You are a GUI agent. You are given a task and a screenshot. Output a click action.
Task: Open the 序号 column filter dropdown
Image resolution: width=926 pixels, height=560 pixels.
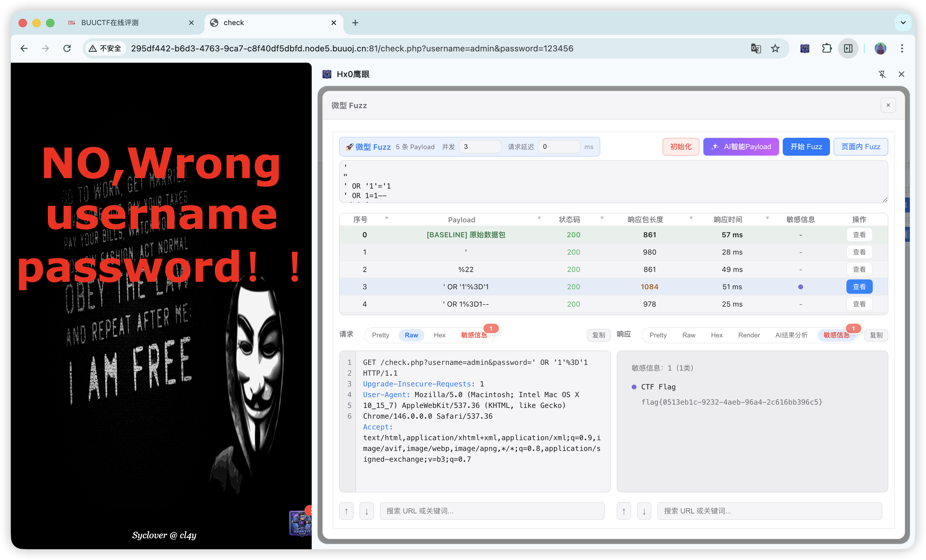click(386, 218)
